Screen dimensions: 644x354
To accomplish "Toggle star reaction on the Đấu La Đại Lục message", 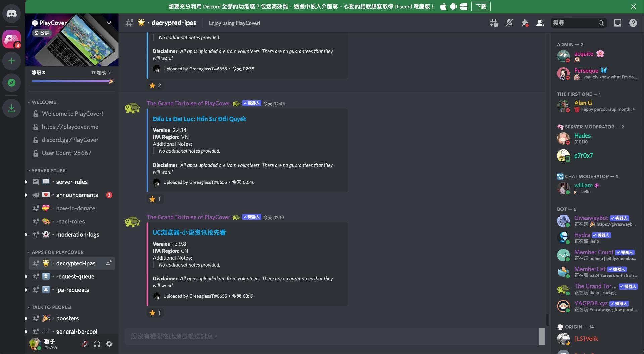I will [155, 199].
